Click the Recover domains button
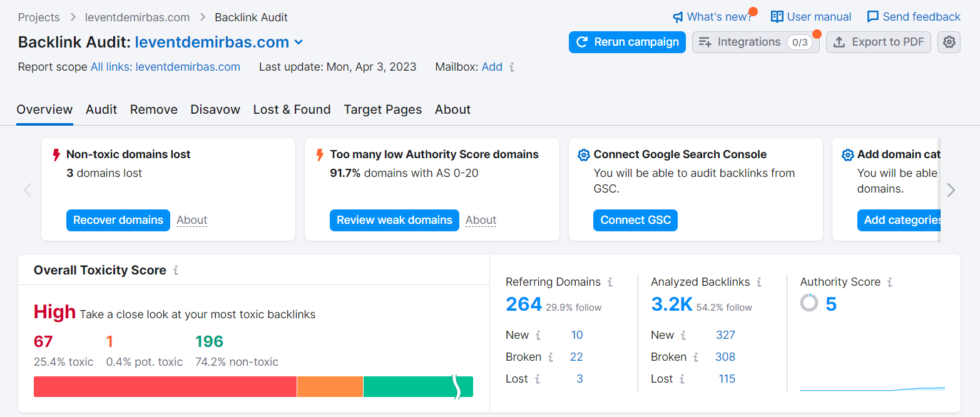This screenshot has width=980, height=417. [118, 220]
